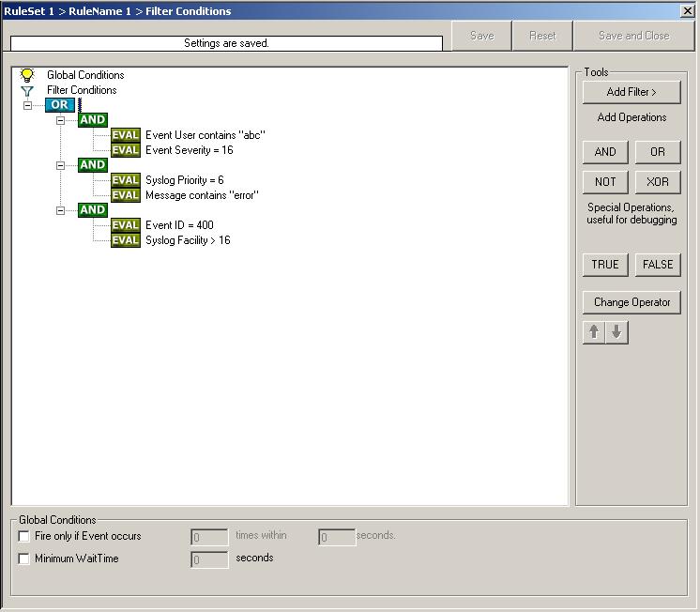Enable Fire only if Event occurs

(x=23, y=536)
